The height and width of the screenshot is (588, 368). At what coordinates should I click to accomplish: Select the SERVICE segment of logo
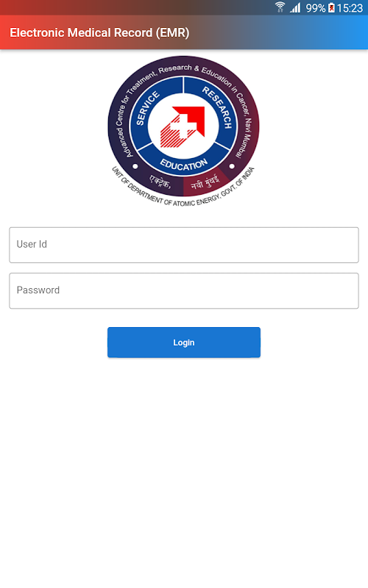pos(147,108)
